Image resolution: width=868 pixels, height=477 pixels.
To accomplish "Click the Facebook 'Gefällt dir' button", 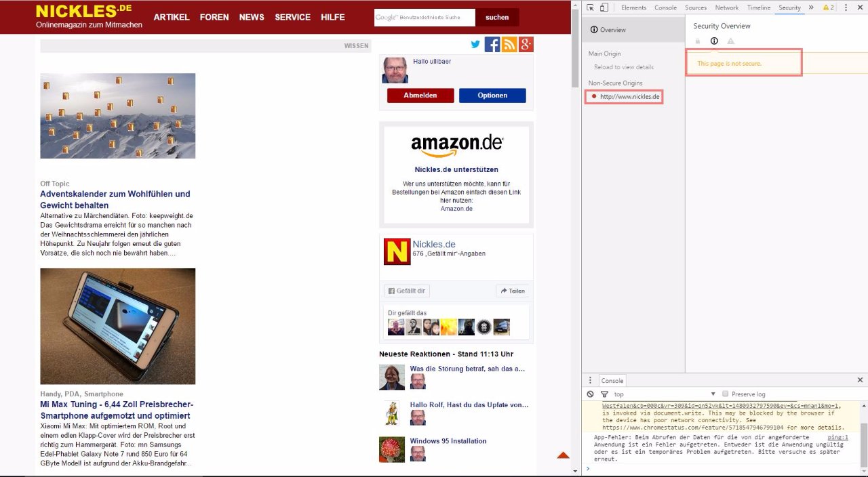I will point(407,291).
